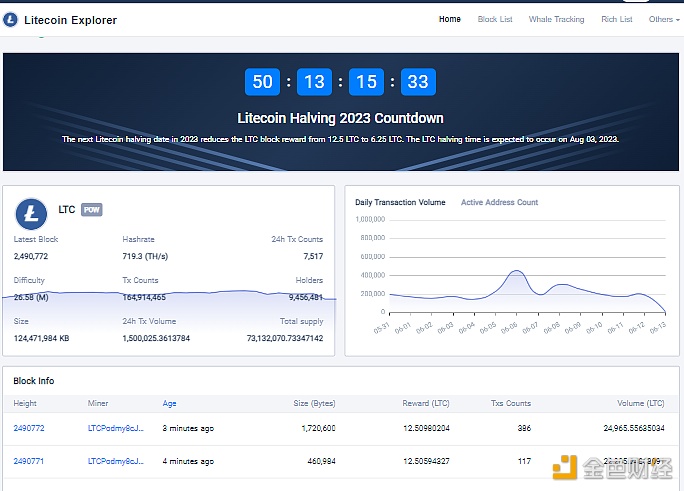Click the countdown minutes box showing 15

click(366, 82)
